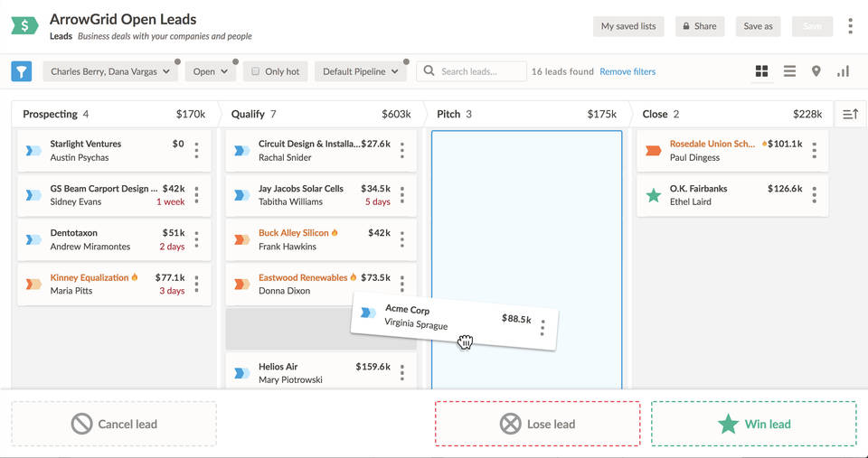The height and width of the screenshot is (458, 868).
Task: Open the map location view icon
Action: tap(816, 71)
